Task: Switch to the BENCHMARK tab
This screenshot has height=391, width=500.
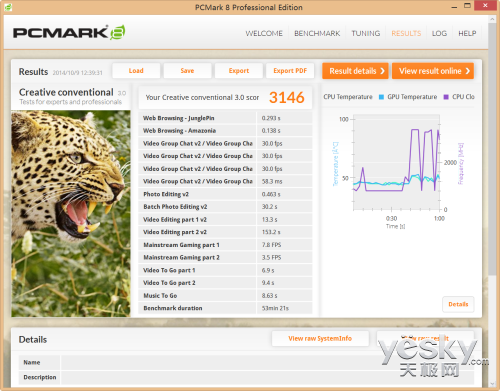Action: point(317,33)
